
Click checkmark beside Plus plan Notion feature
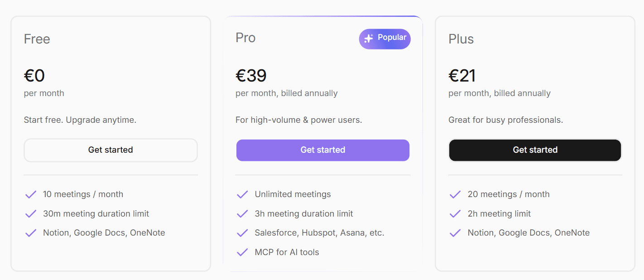pyautogui.click(x=455, y=233)
